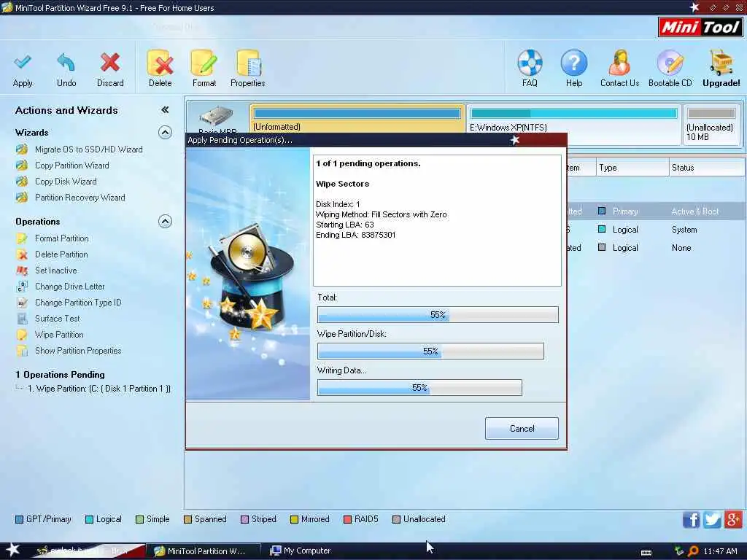Click the Writing Data progress bar
The image size is (747, 560).
pyautogui.click(x=419, y=388)
